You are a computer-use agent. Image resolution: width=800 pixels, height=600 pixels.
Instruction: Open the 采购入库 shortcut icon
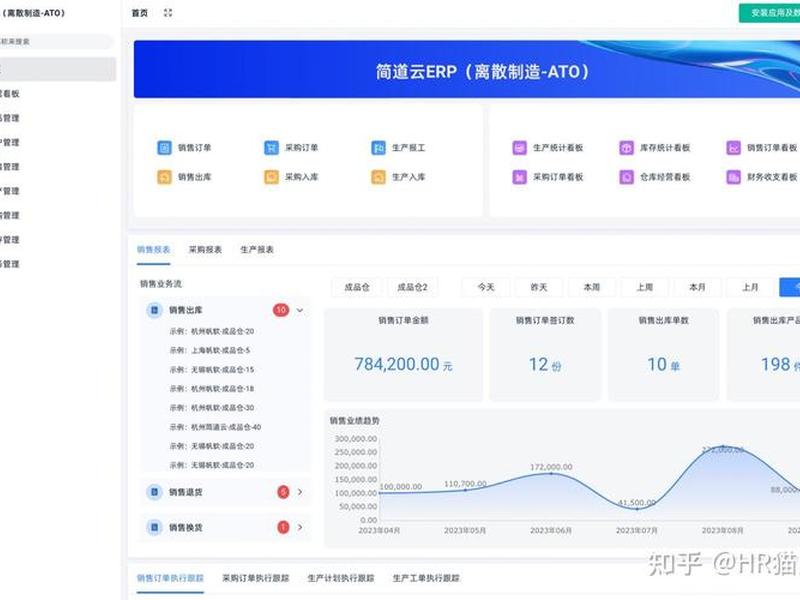[x=271, y=177]
